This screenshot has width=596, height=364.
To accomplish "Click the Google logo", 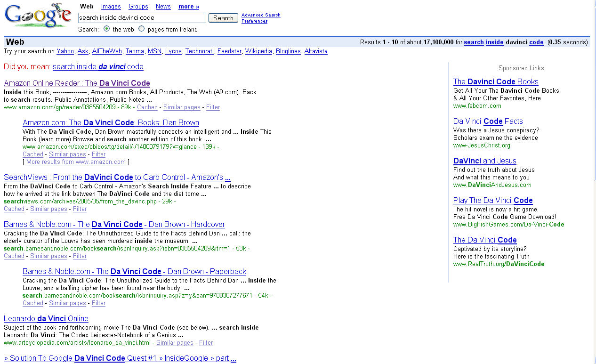I will coord(38,16).
